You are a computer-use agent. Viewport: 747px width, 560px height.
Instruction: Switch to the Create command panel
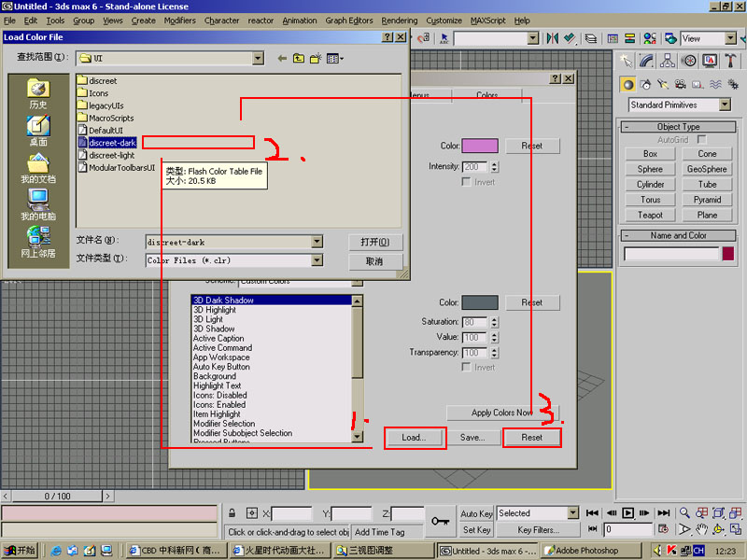(x=626, y=61)
